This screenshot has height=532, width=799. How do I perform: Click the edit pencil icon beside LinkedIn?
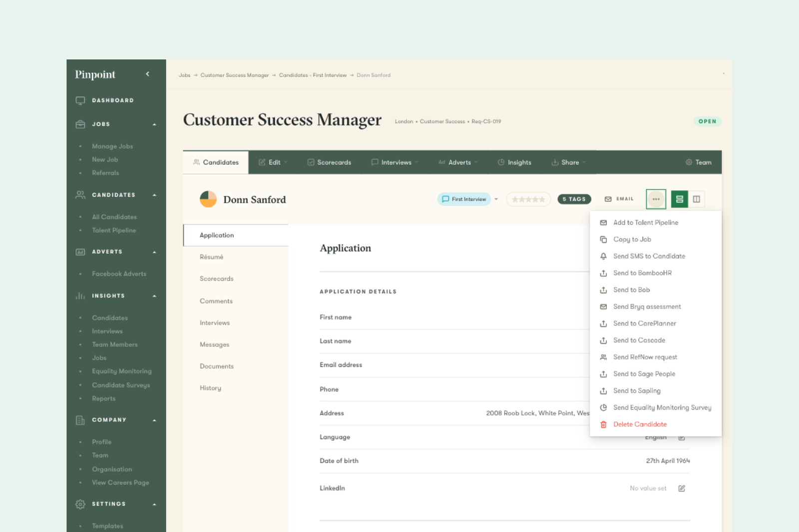tap(682, 488)
